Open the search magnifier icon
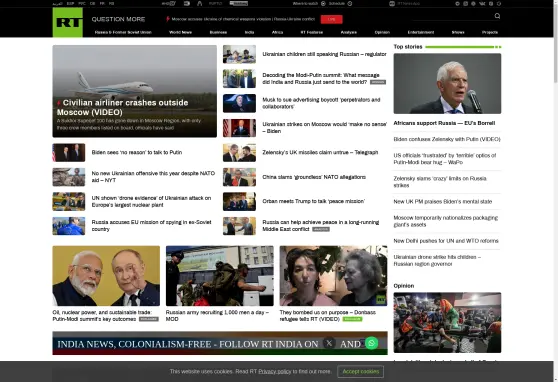The image size is (558, 382). tap(497, 16)
